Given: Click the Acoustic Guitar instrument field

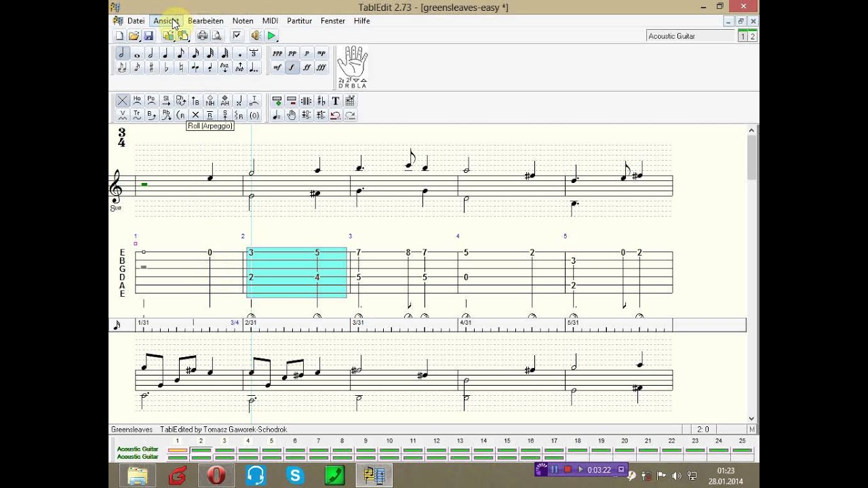Looking at the screenshot, I should point(690,36).
